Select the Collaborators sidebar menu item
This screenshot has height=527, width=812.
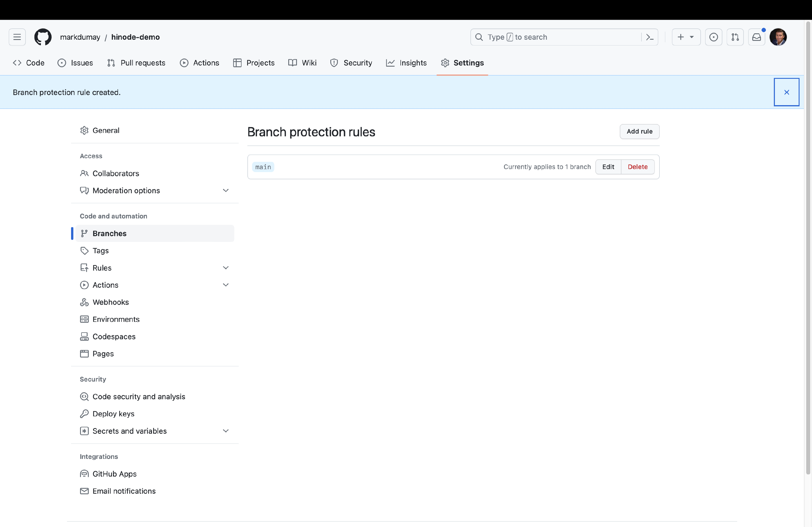tap(115, 173)
